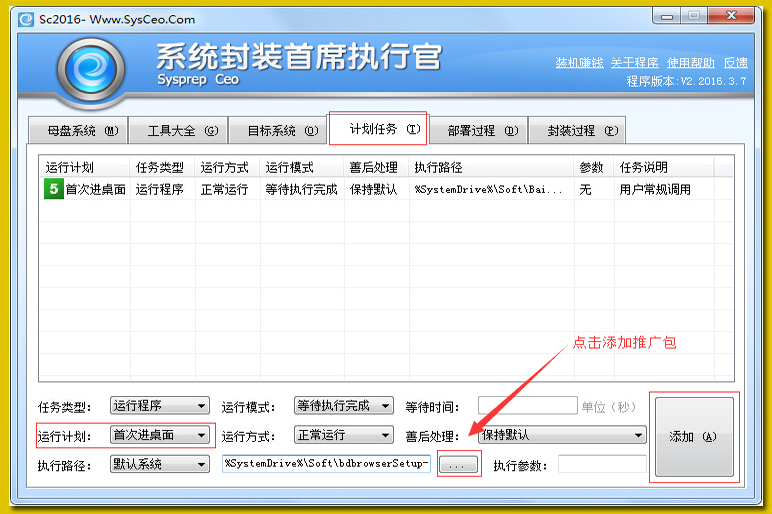Switch to 母盘系统 (M) tab
The height and width of the screenshot is (514, 772).
(78, 130)
